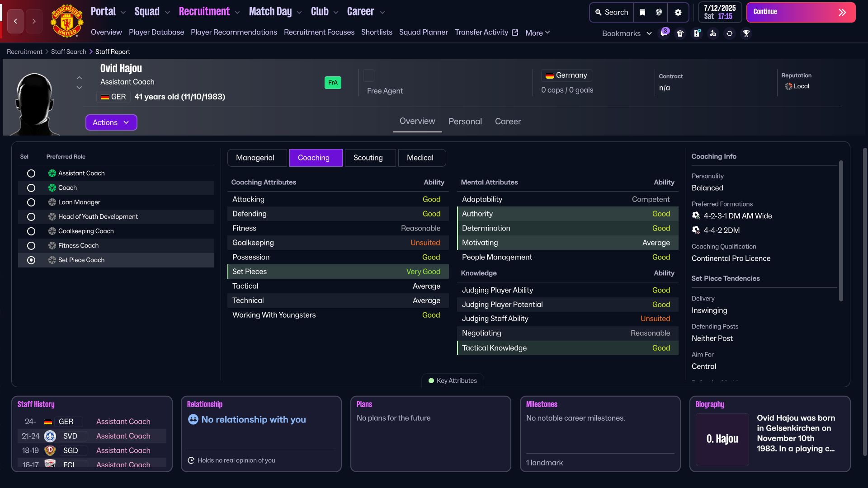This screenshot has width=868, height=488.
Task: Click the bookmark flag icon near Search
Action: 642,12
